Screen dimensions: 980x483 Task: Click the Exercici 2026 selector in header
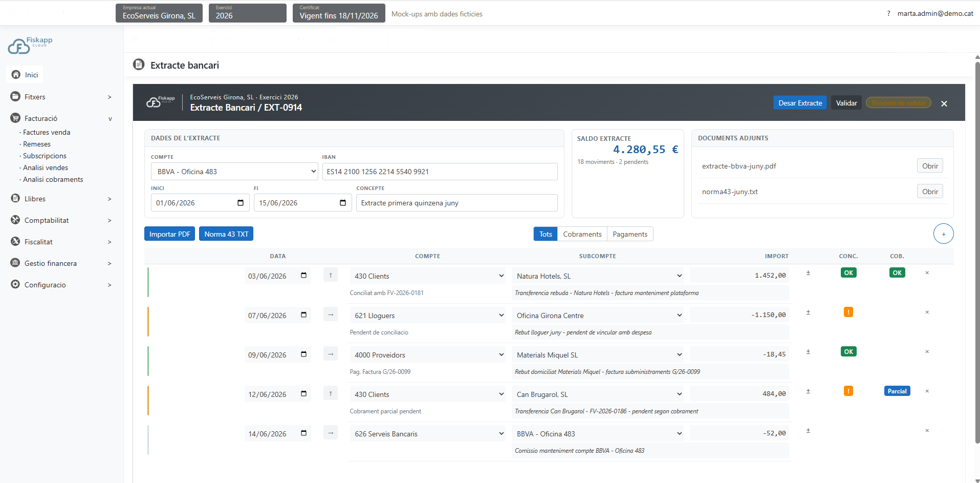pos(248,13)
